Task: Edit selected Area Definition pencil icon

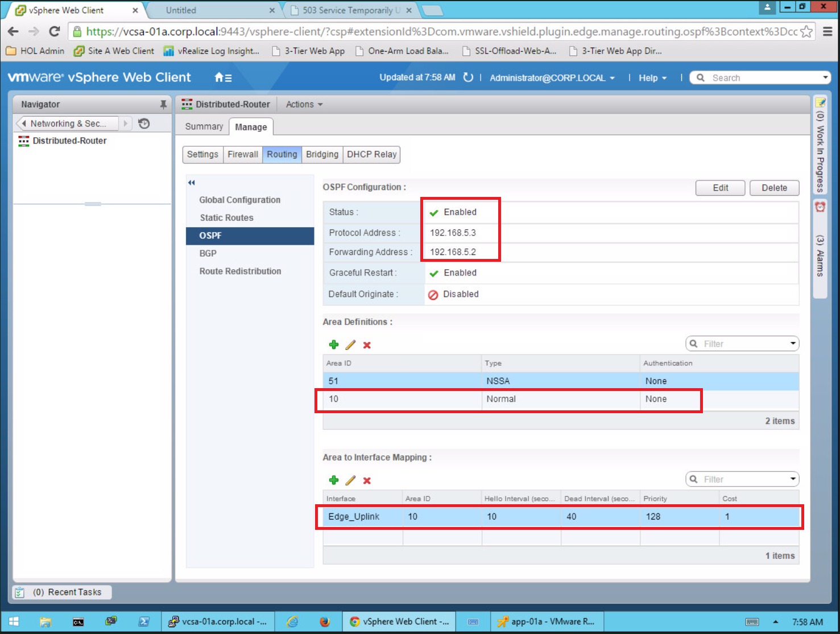Action: tap(350, 345)
